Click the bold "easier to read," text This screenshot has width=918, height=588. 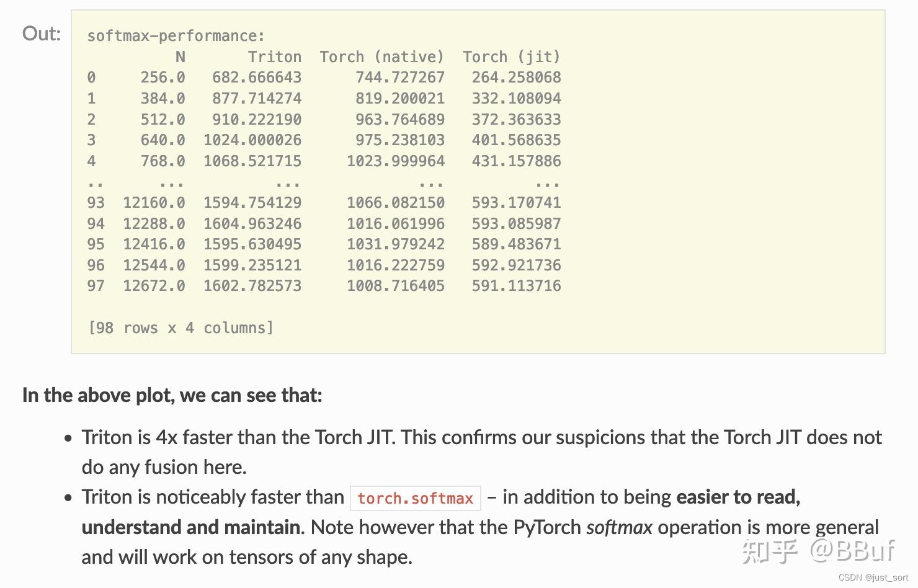coord(738,497)
